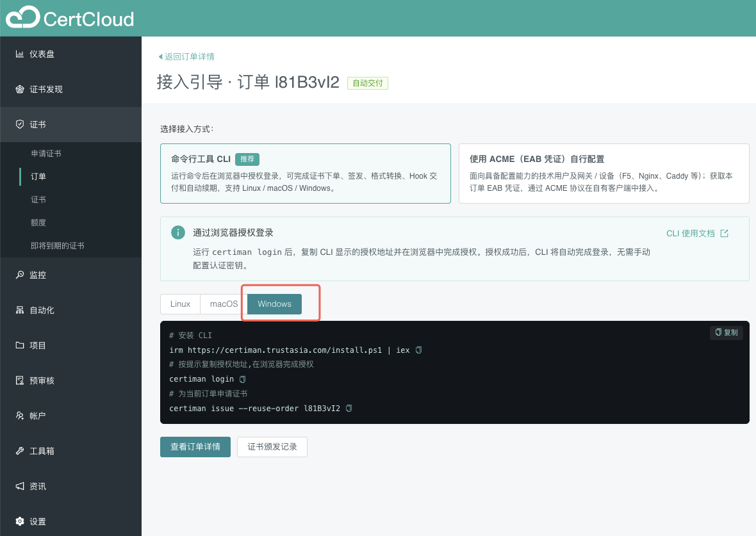Copy the certiman login command
Screen dimensions: 756x536
[x=243, y=379]
